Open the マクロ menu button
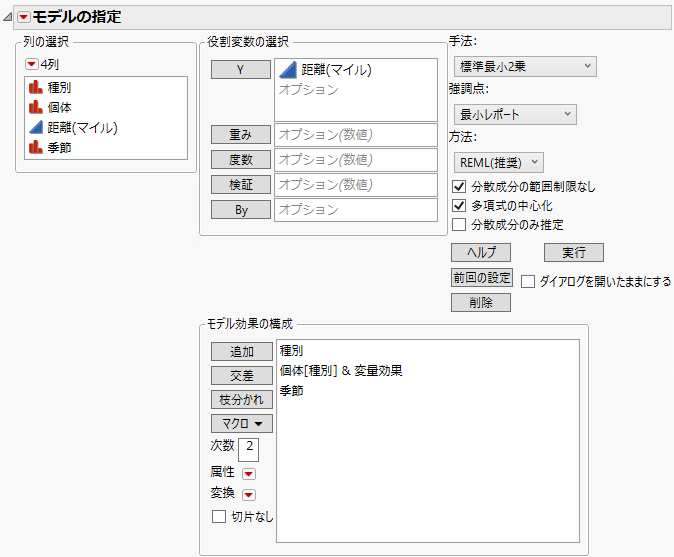Viewport: 674px width, 557px height. 241,423
